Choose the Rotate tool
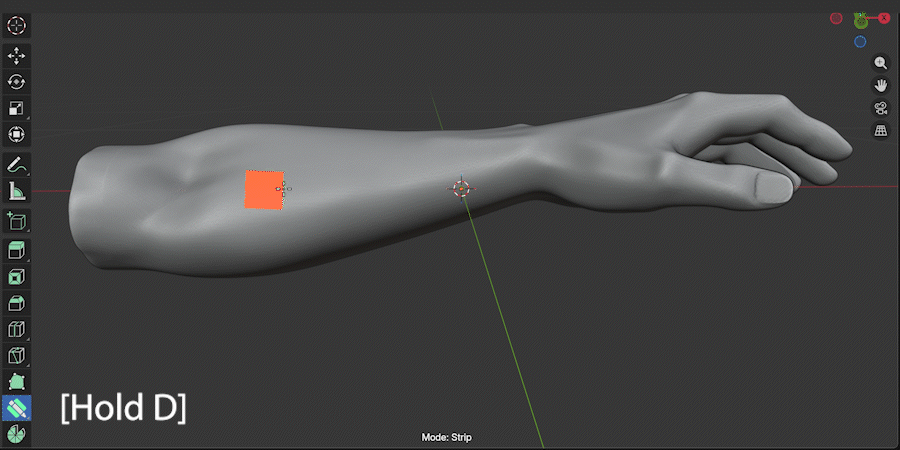 click(x=17, y=82)
